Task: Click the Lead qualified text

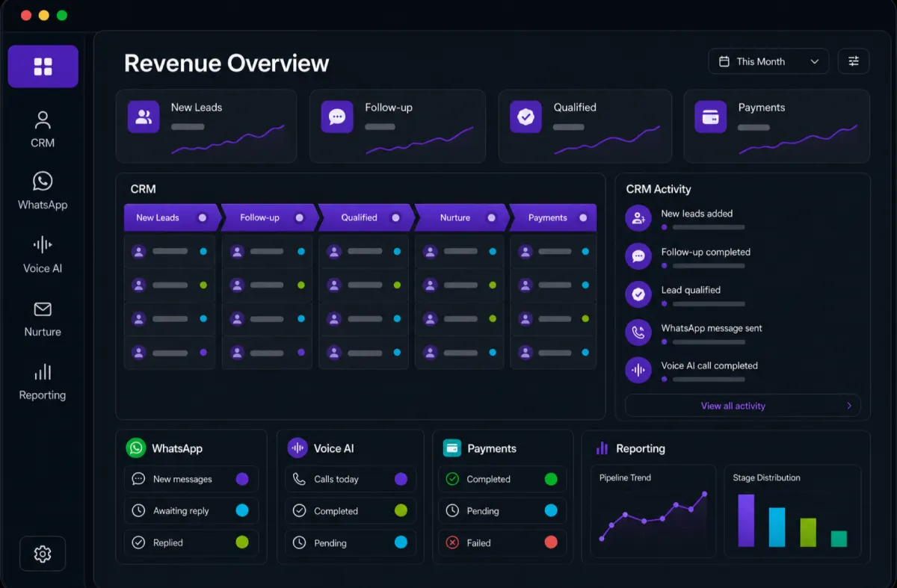Action: tap(691, 290)
